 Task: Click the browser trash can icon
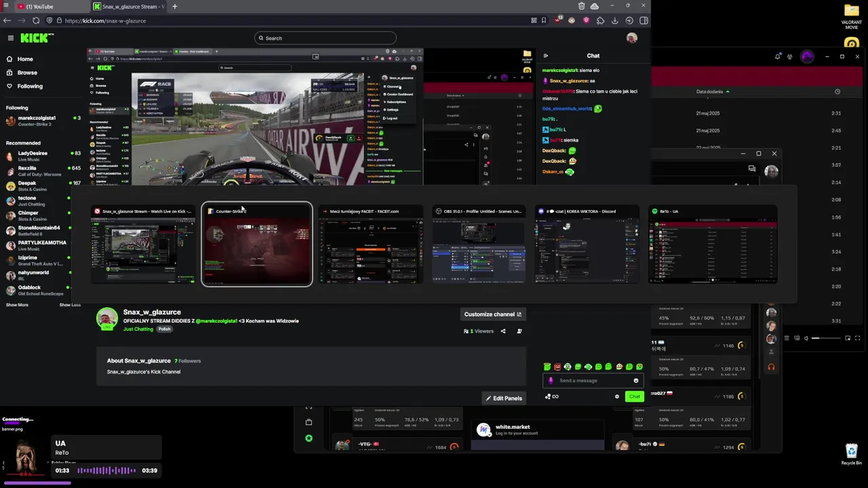tap(581, 6)
